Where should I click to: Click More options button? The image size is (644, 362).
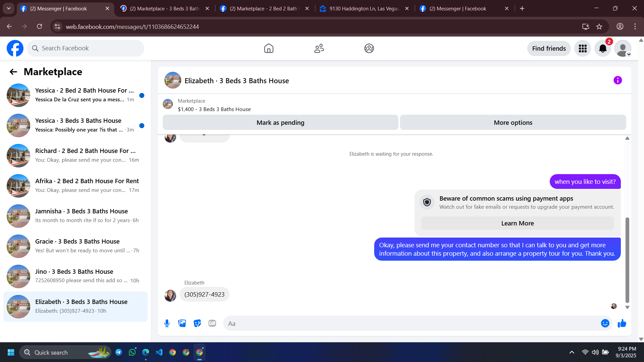click(513, 122)
